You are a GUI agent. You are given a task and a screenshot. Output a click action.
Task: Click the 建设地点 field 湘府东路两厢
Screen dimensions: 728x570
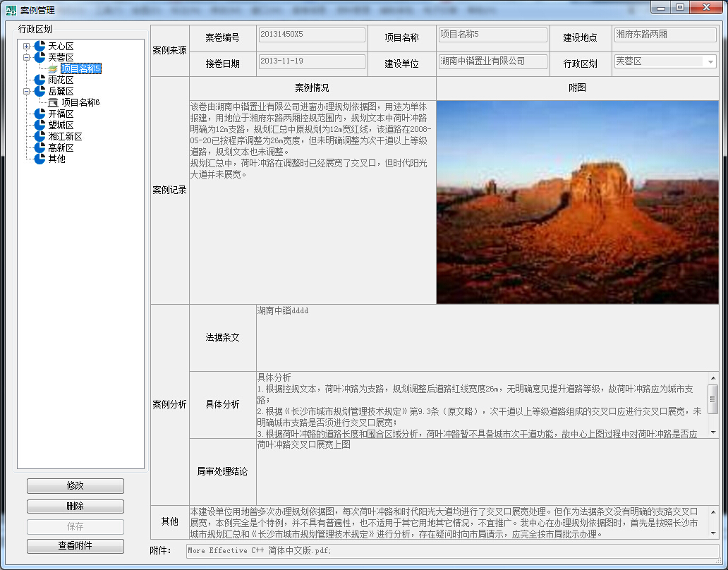(665, 35)
